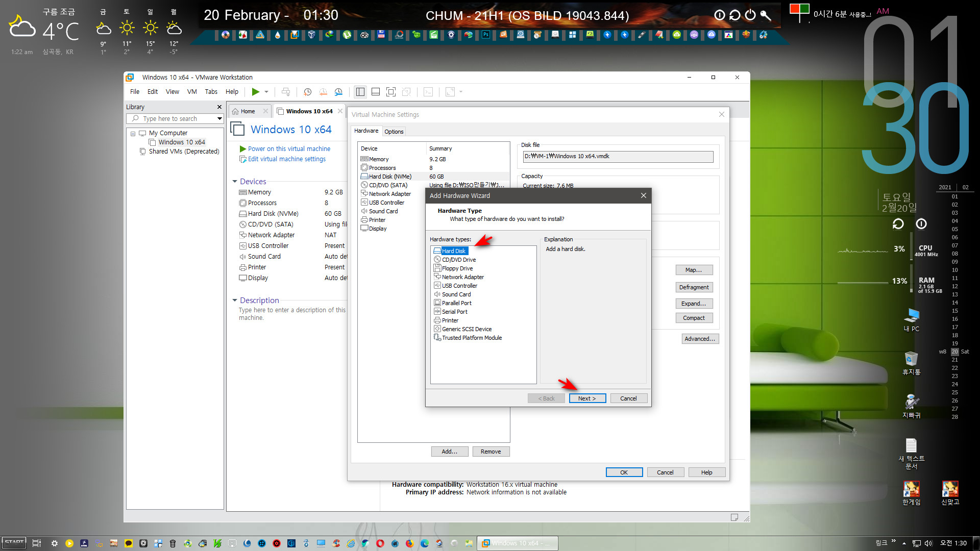Open the library search dropdown arrow

[x=219, y=118]
